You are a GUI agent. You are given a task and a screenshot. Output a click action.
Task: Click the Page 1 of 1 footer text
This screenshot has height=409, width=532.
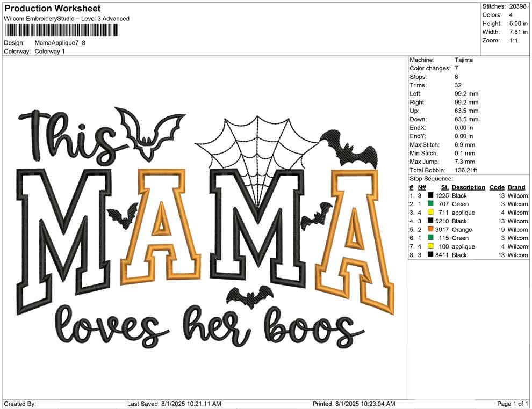512,404
